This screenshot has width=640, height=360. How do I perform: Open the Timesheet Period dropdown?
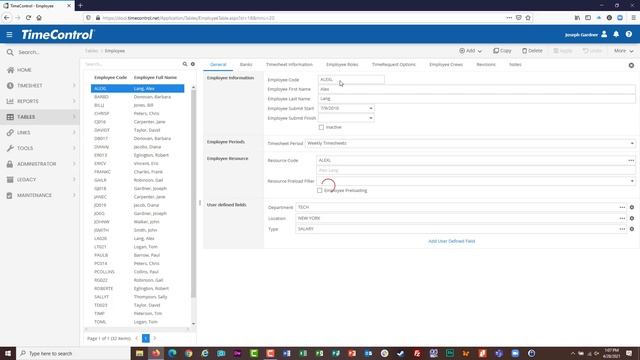click(632, 143)
